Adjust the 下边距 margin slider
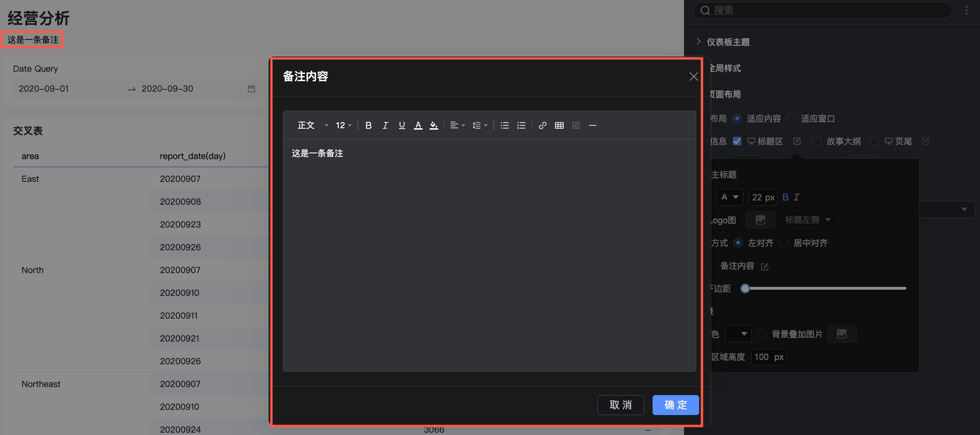This screenshot has width=980, height=435. click(x=745, y=288)
